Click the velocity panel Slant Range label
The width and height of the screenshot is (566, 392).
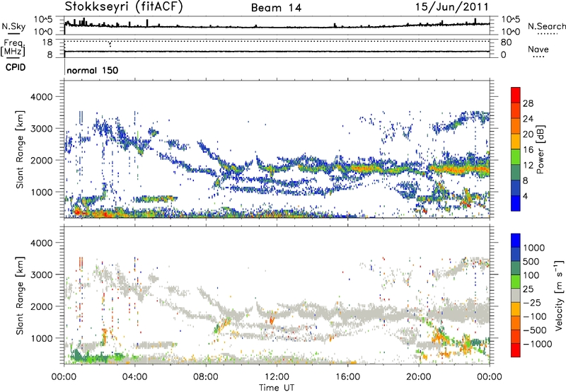click(x=20, y=295)
